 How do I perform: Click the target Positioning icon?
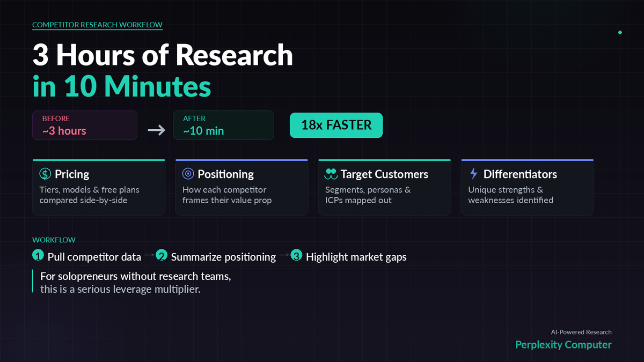pos(188,174)
